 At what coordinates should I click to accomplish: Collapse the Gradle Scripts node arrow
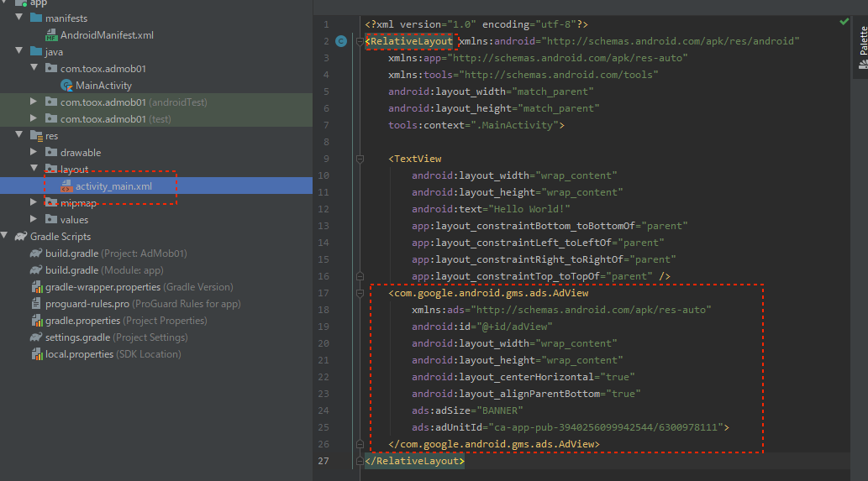pos(4,236)
